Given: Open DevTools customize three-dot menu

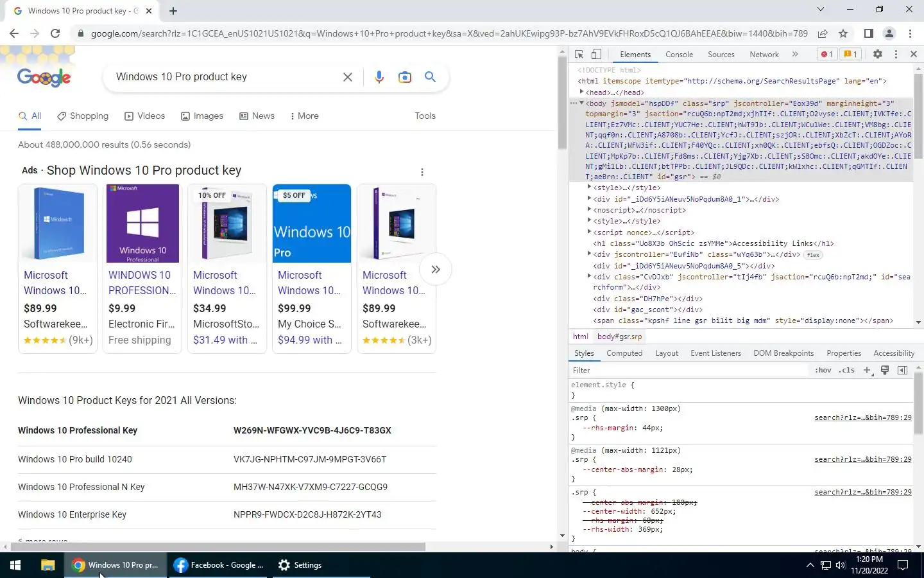Looking at the screenshot, I should click(896, 55).
